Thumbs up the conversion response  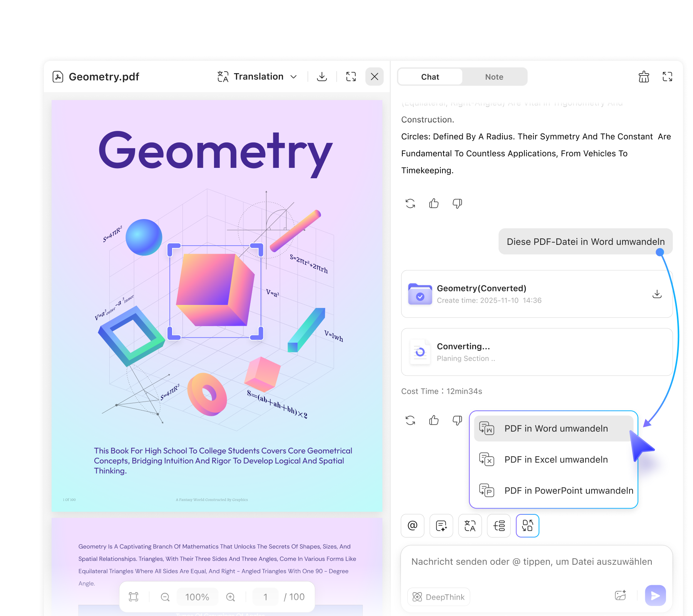(x=434, y=420)
